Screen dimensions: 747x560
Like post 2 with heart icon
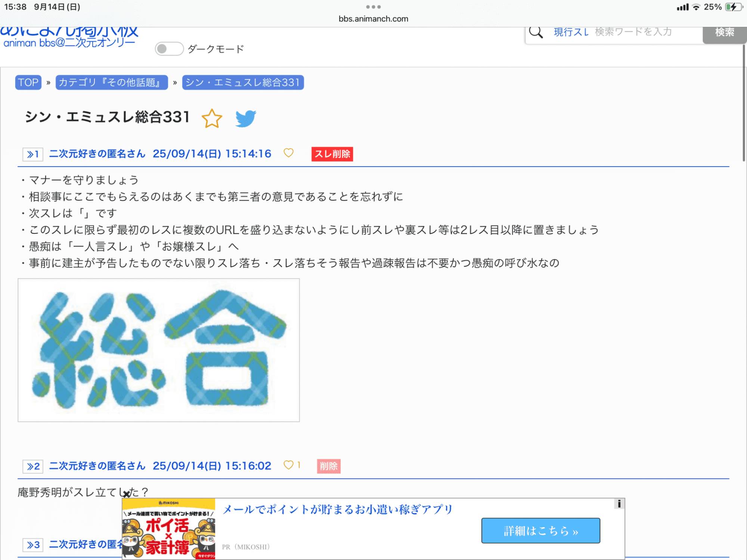pos(288,465)
